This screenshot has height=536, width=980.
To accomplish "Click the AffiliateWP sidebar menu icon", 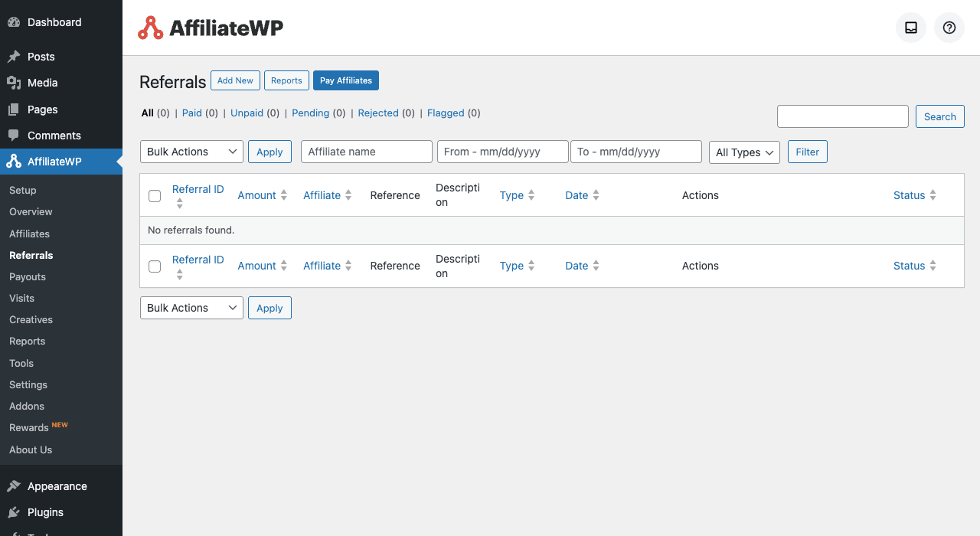I will [x=14, y=162].
